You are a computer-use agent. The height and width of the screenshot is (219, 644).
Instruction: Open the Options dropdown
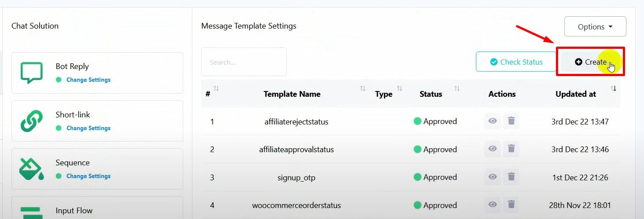coord(595,27)
